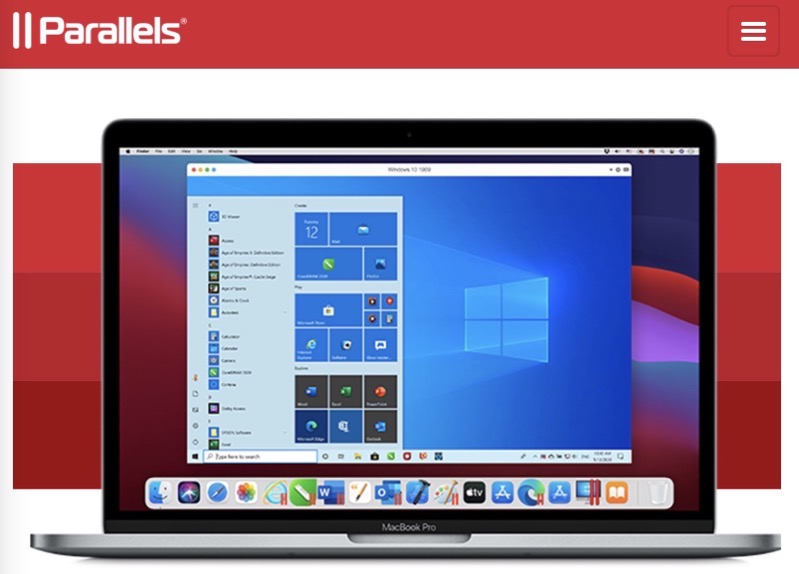The image size is (799, 574).
Task: Open Parallels Windows VM icon in dock
Action: 588,493
